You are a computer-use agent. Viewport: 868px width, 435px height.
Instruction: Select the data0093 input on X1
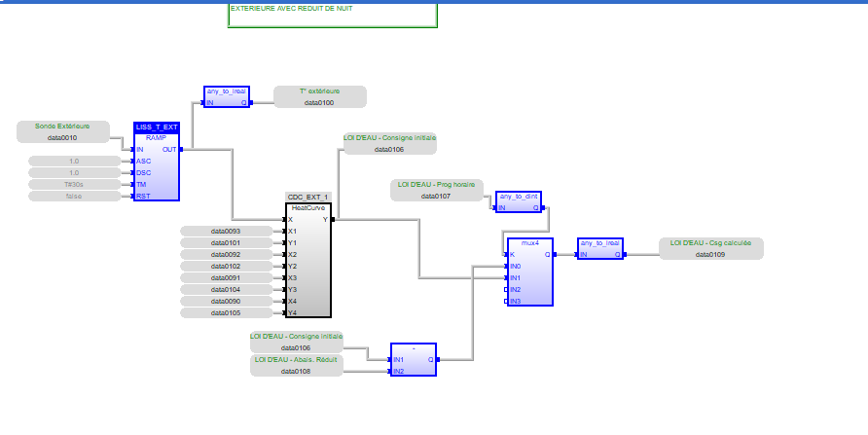226,231
